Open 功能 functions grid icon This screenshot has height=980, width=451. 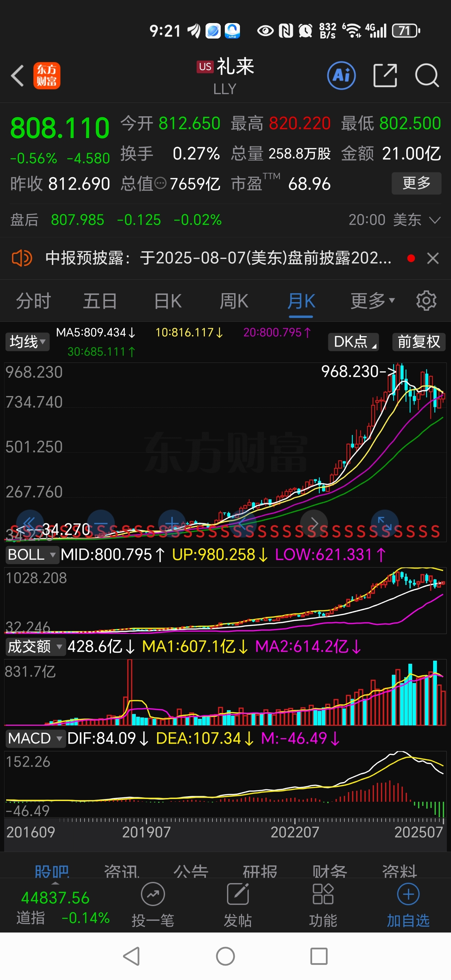point(323,894)
